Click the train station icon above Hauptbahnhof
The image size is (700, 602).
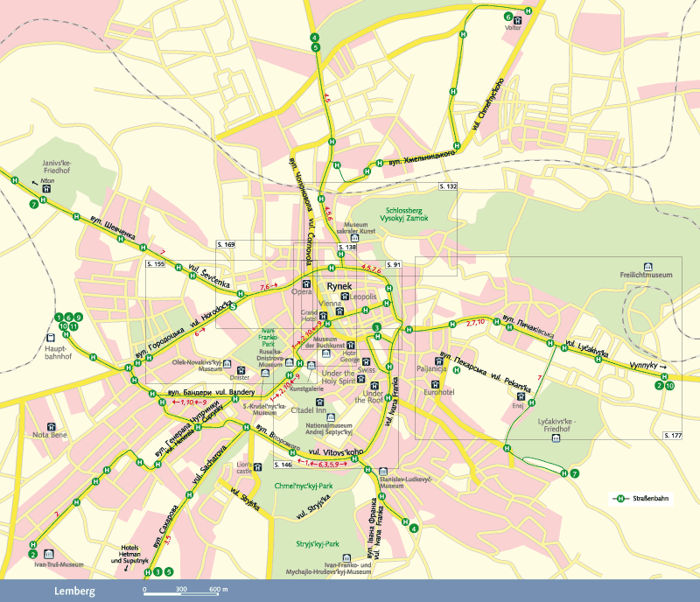coord(51,338)
